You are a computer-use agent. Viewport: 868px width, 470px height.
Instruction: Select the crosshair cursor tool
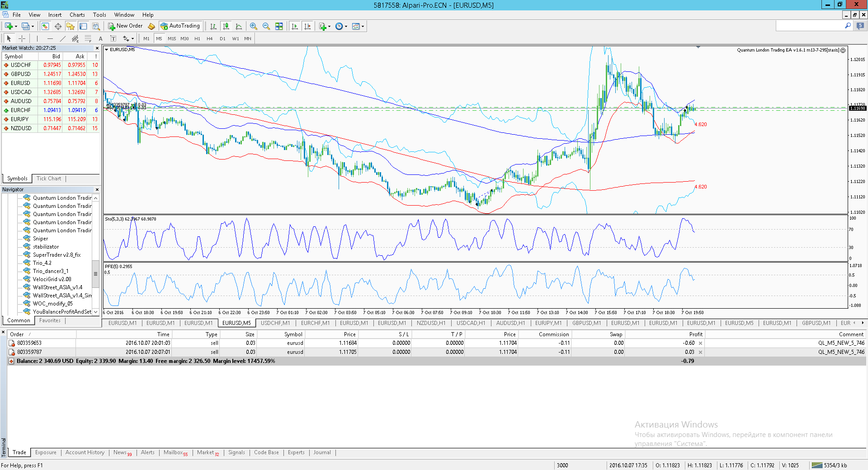(22, 38)
